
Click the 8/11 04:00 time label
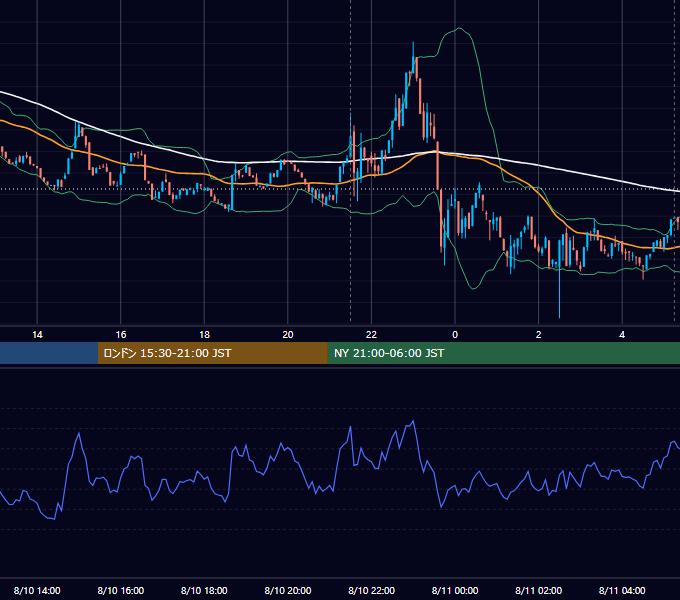(x=622, y=590)
